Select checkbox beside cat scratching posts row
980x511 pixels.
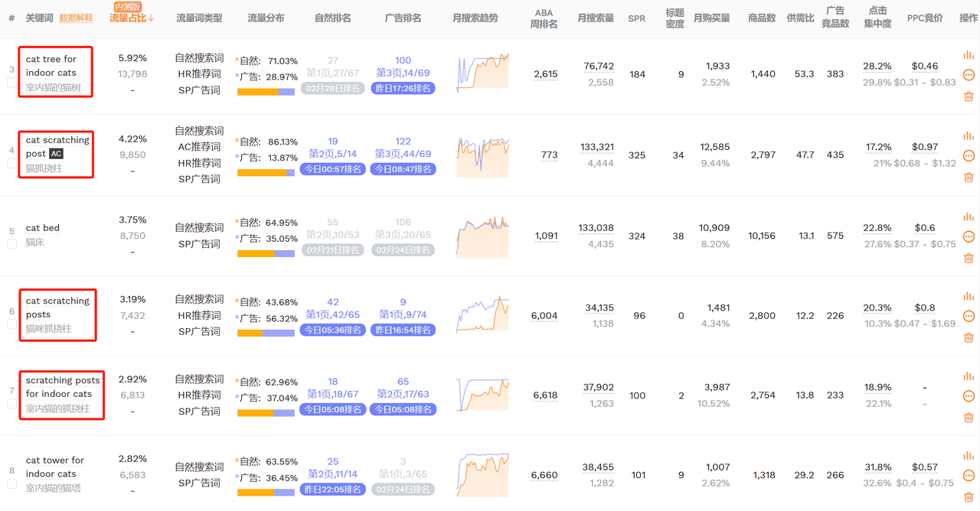(11, 324)
